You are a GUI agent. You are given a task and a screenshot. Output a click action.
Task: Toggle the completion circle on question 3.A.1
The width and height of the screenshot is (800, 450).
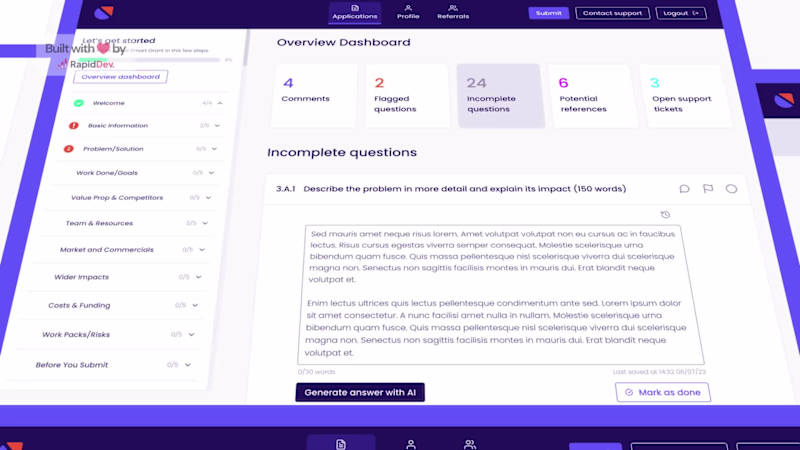pos(731,189)
